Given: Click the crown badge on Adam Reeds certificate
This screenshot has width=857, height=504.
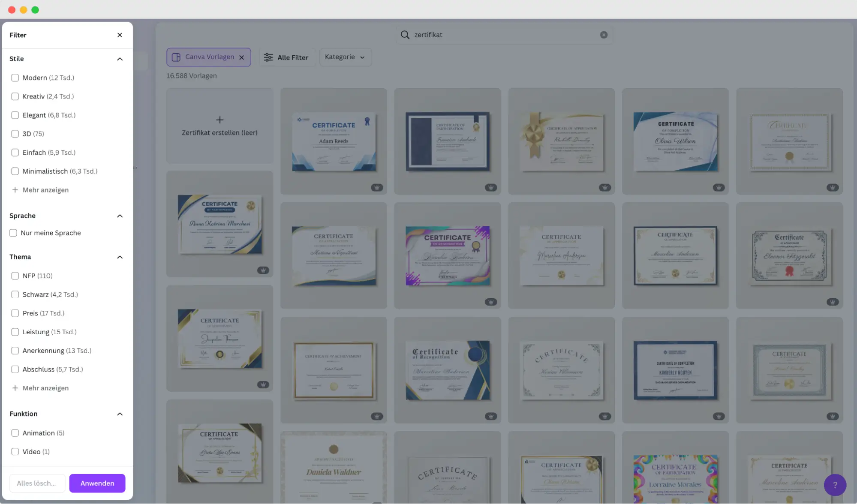Looking at the screenshot, I should pos(377,187).
